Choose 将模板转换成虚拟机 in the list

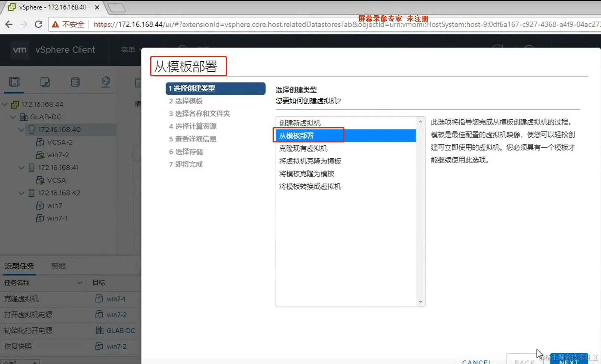[x=346, y=186]
